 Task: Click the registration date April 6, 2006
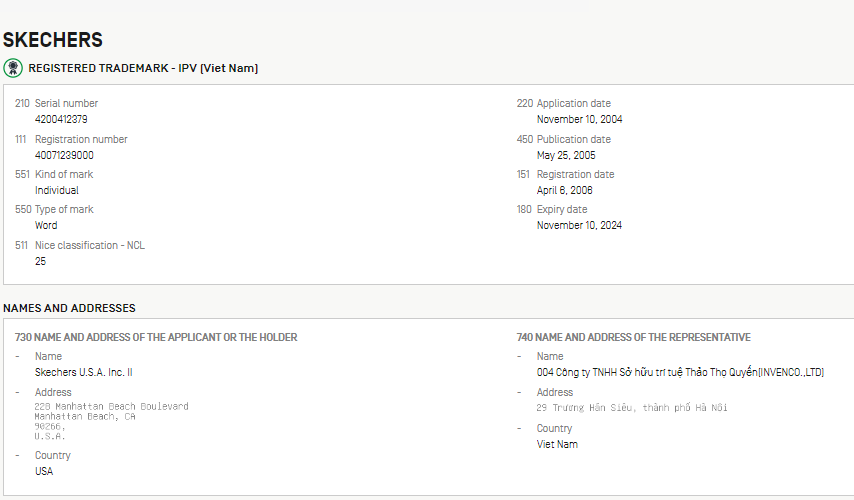[565, 190]
